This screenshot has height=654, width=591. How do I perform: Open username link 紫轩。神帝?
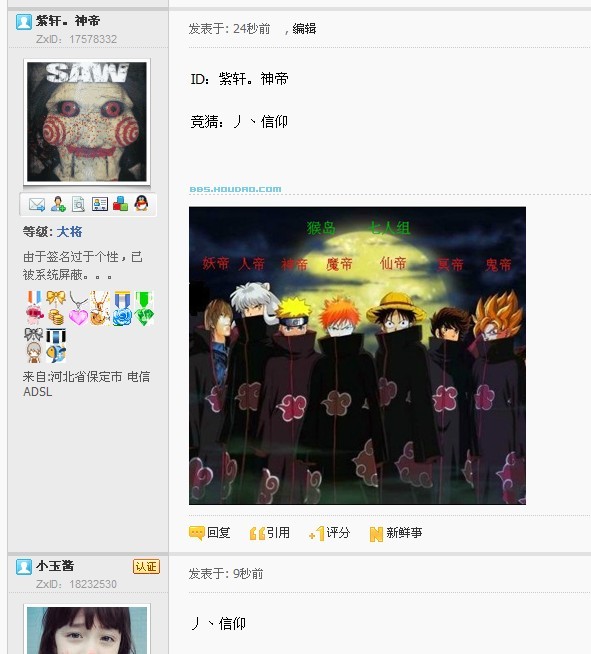click(68, 21)
